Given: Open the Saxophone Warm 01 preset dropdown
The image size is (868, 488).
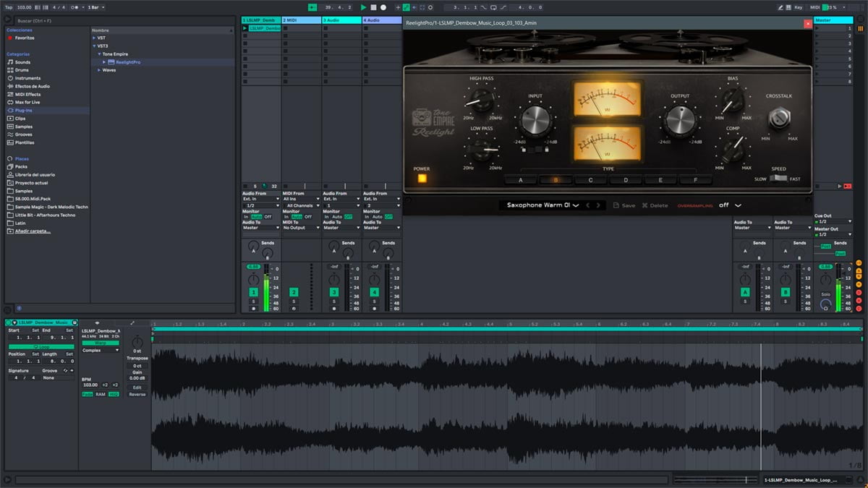Looking at the screenshot, I should tap(542, 205).
